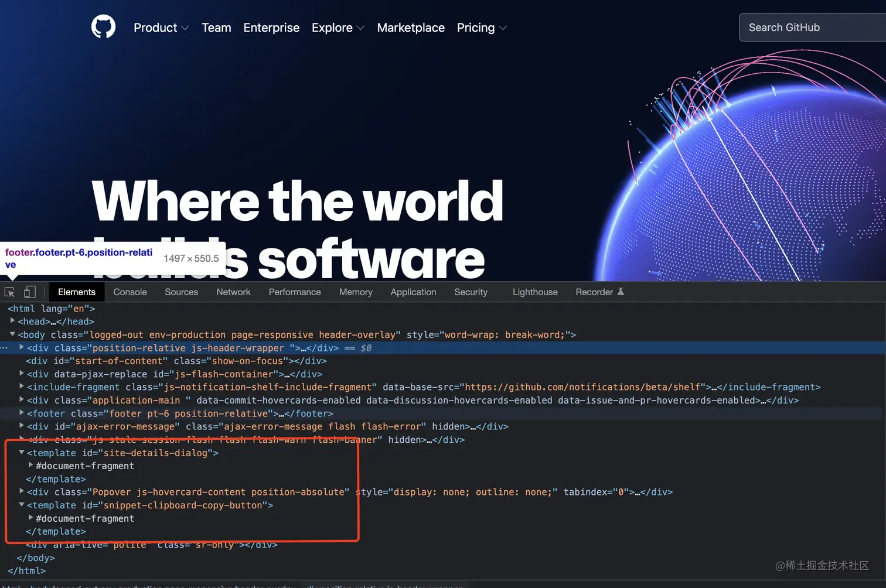Select the "word-wrap: break-word;" style value
The width and height of the screenshot is (886, 588).
(x=505, y=335)
